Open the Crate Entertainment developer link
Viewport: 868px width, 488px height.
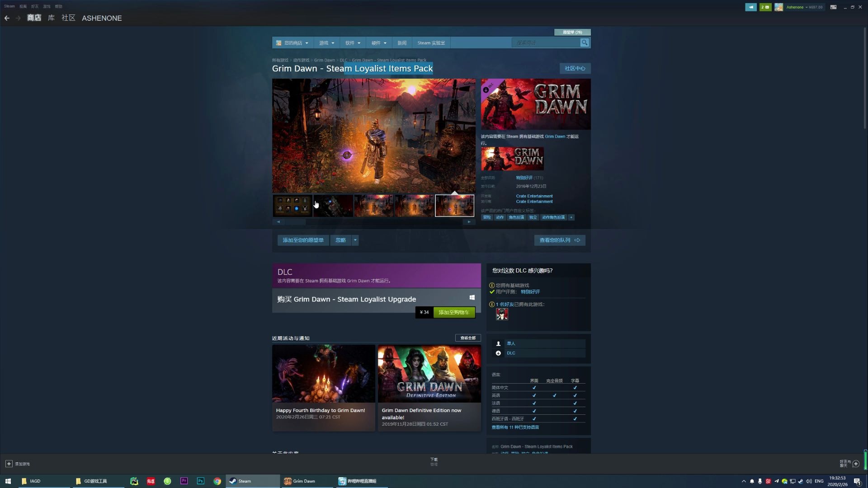(x=534, y=196)
